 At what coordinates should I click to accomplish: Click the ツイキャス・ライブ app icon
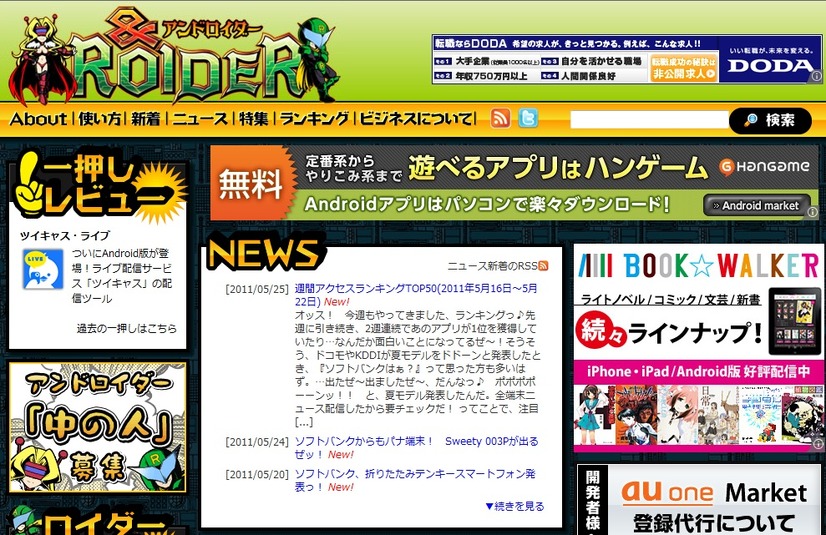tap(43, 270)
